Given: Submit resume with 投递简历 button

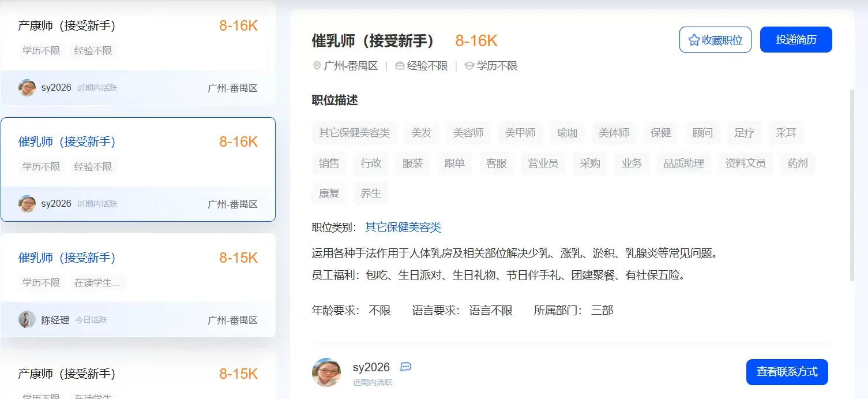Looking at the screenshot, I should [x=796, y=39].
